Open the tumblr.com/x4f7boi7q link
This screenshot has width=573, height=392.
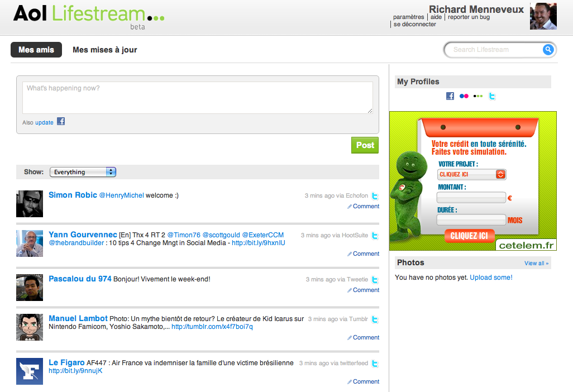coord(212,327)
